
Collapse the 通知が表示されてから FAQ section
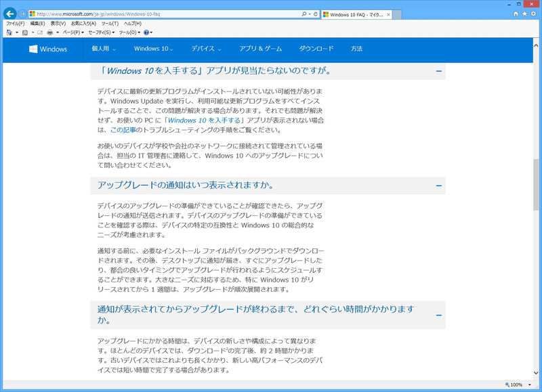click(x=438, y=315)
